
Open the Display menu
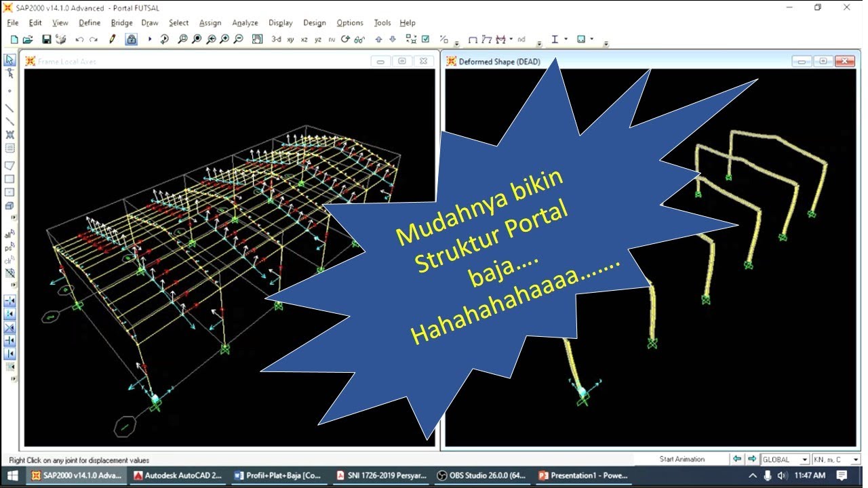pyautogui.click(x=281, y=22)
